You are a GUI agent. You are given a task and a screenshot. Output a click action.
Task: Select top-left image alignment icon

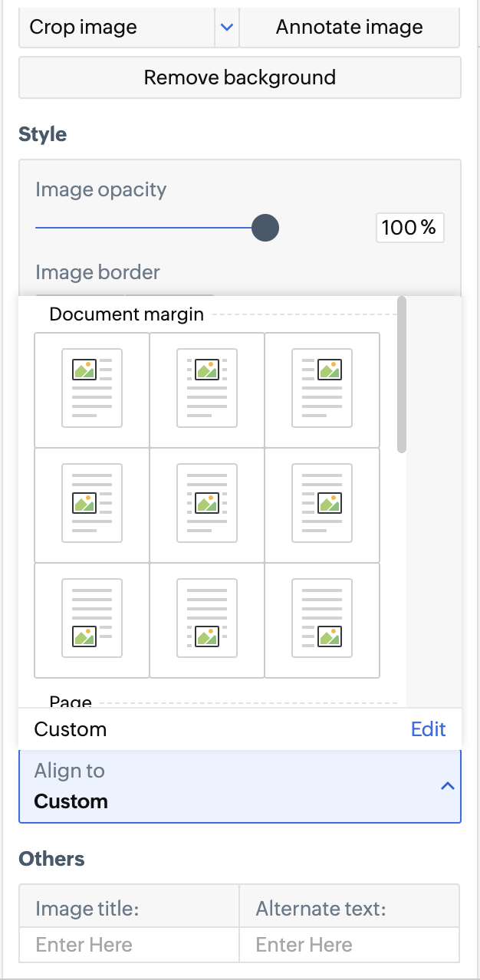point(92,389)
